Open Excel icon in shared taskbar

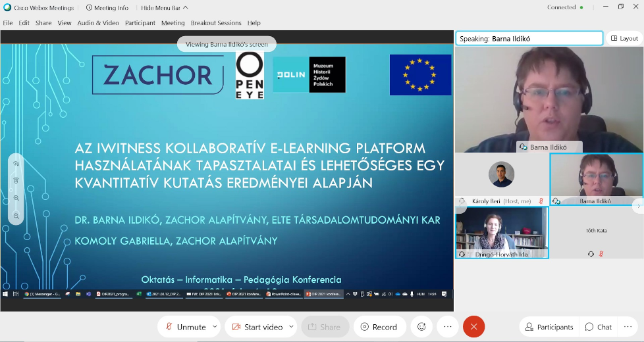click(x=139, y=294)
